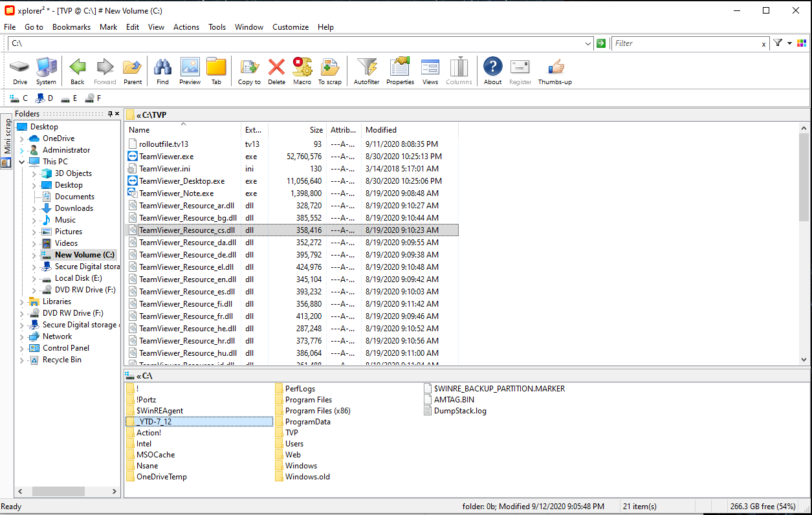Viewport: 812px width, 515px height.
Task: Switch to drive C in the drive bar
Action: click(19, 98)
